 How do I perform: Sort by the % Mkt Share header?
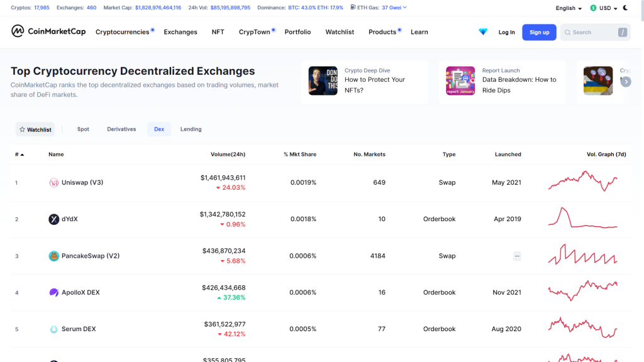click(300, 155)
